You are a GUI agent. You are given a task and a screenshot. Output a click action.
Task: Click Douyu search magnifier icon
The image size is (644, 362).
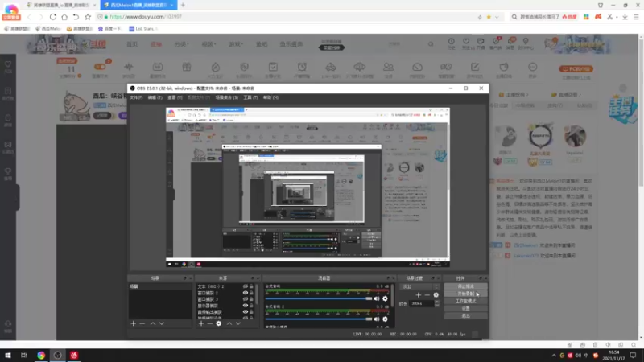point(431,44)
